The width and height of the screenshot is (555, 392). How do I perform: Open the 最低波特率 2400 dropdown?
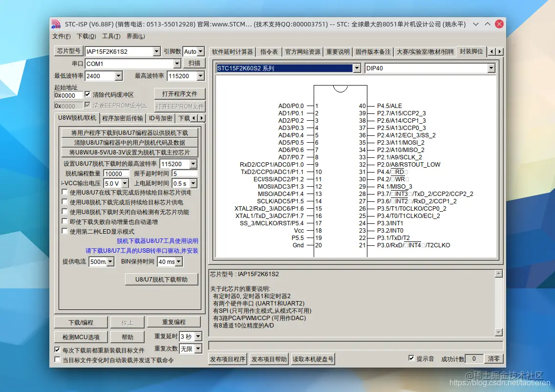pyautogui.click(x=119, y=76)
